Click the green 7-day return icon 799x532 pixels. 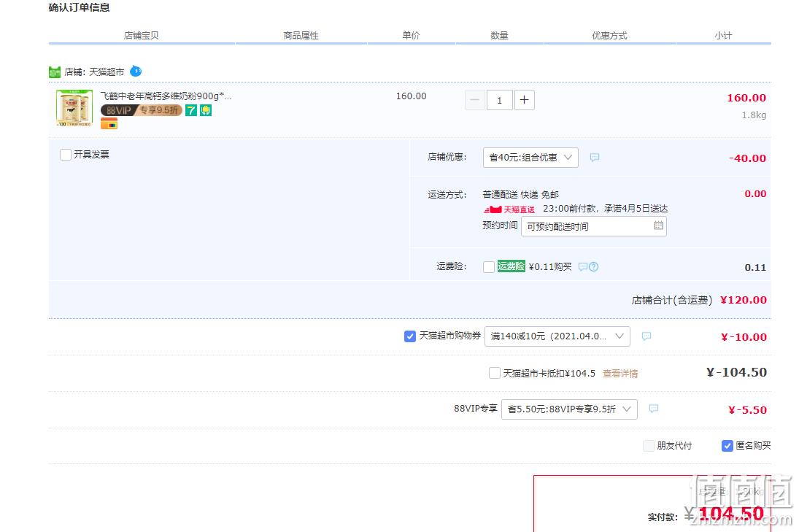click(x=191, y=110)
